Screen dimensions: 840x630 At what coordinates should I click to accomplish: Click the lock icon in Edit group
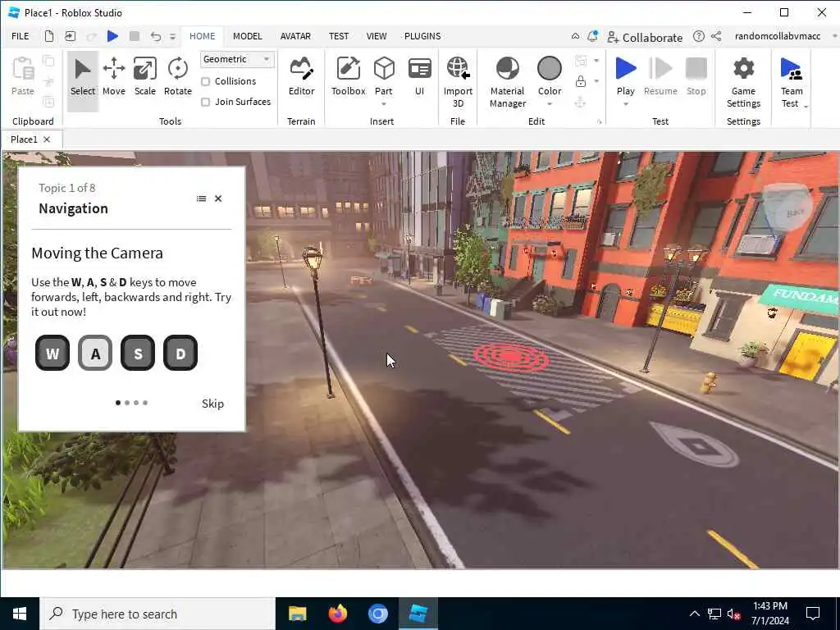(x=580, y=81)
